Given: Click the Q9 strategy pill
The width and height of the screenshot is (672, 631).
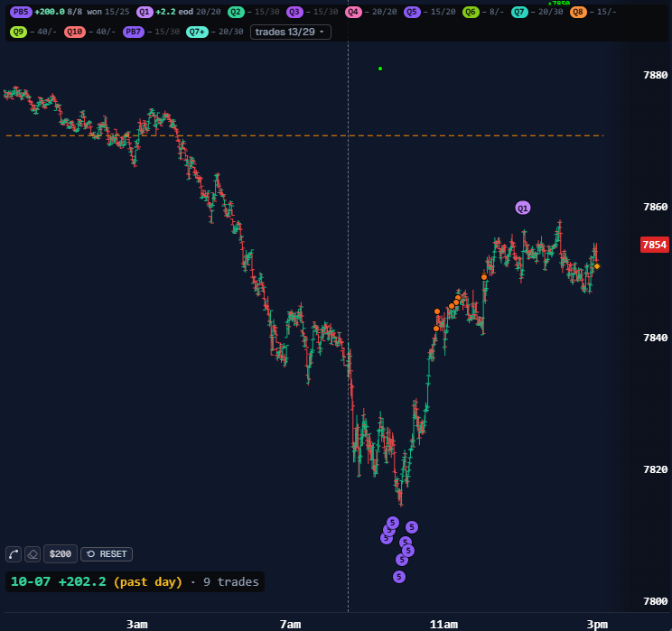Looking at the screenshot, I should tap(18, 32).
